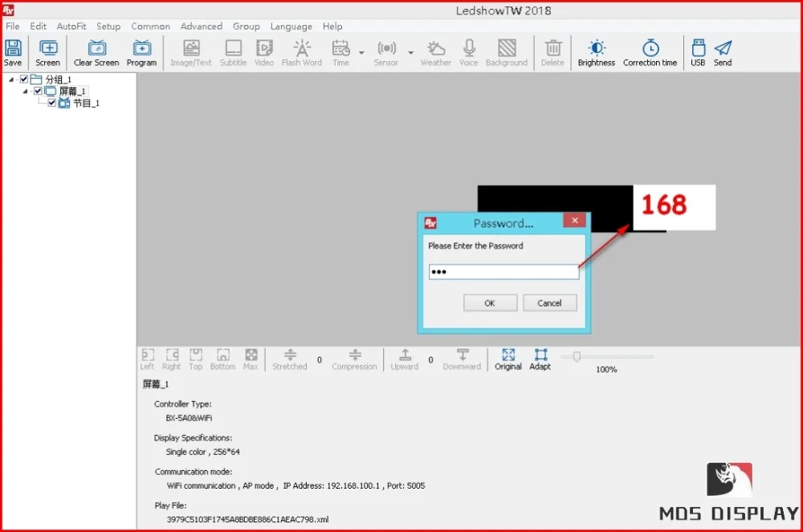Viewport: 803px width, 532px height.
Task: Open the Advanced menu
Action: click(202, 26)
